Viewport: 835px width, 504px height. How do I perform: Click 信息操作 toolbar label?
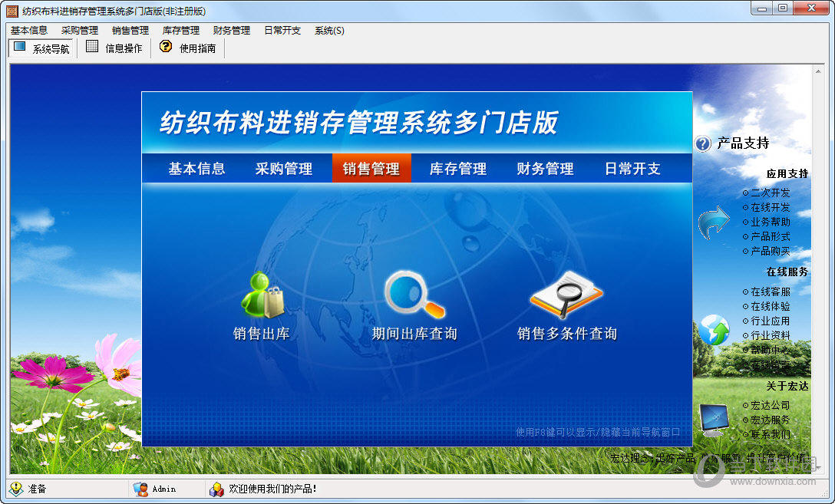[124, 48]
